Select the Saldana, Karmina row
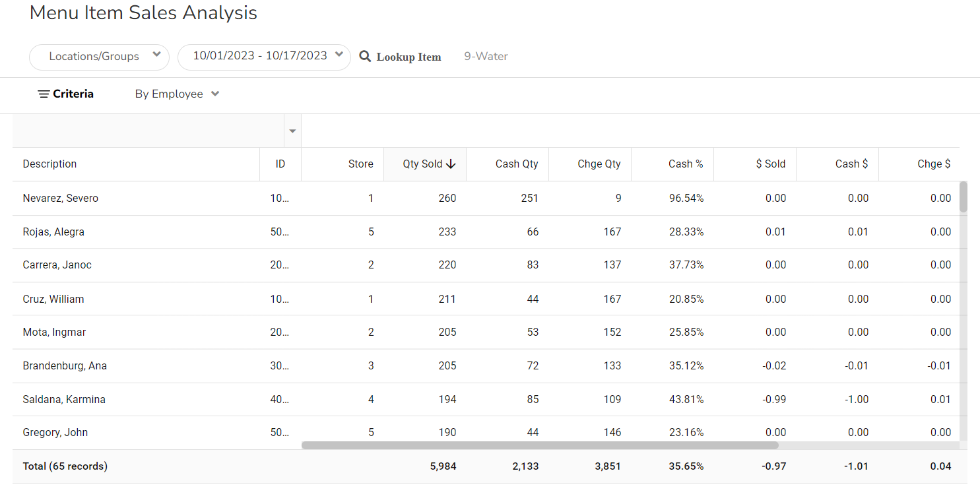Viewport: 980px width, 502px height. click(x=64, y=400)
